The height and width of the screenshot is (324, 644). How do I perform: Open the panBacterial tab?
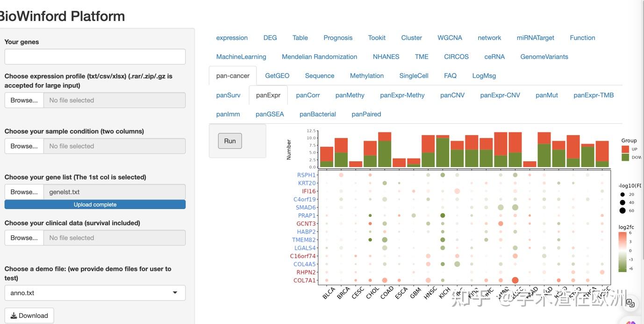click(x=318, y=114)
